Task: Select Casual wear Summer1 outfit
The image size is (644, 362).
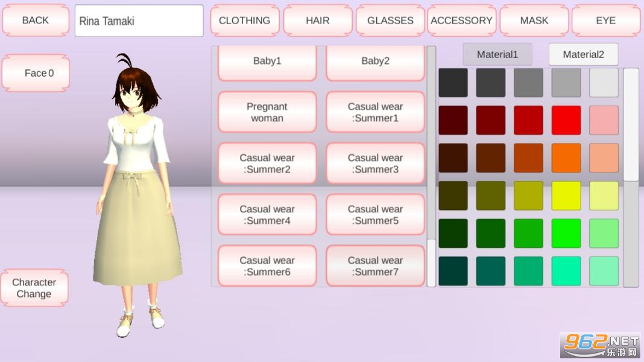Action: [375, 112]
